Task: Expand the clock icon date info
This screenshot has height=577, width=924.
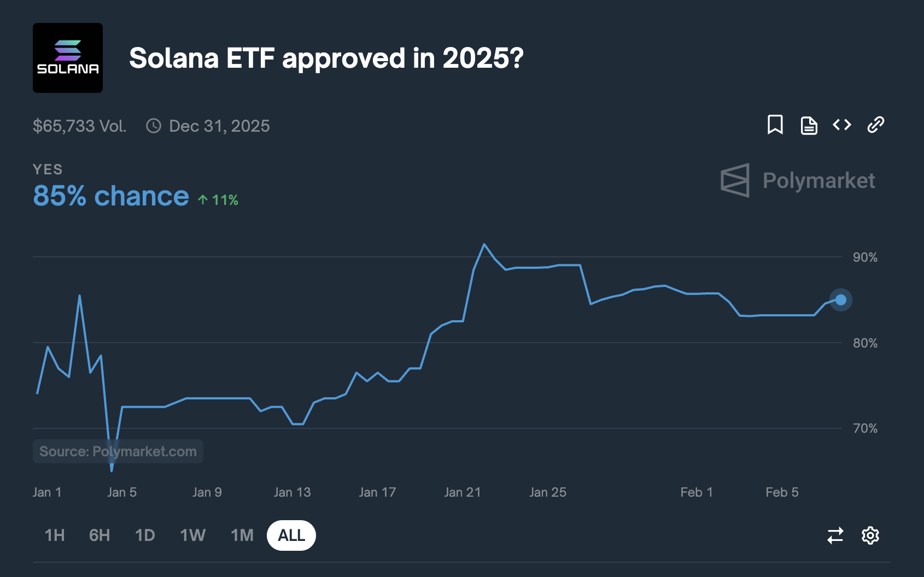Action: 154,126
